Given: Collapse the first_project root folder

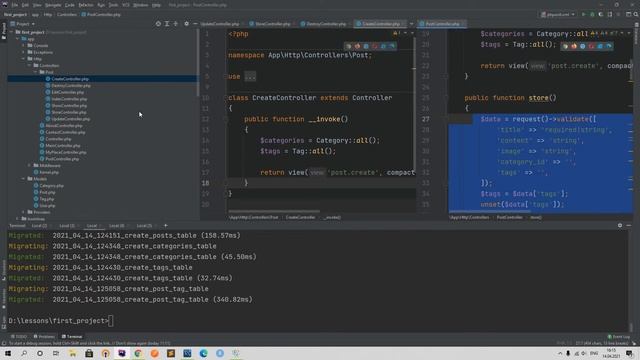Looking at the screenshot, I should click(11, 32).
